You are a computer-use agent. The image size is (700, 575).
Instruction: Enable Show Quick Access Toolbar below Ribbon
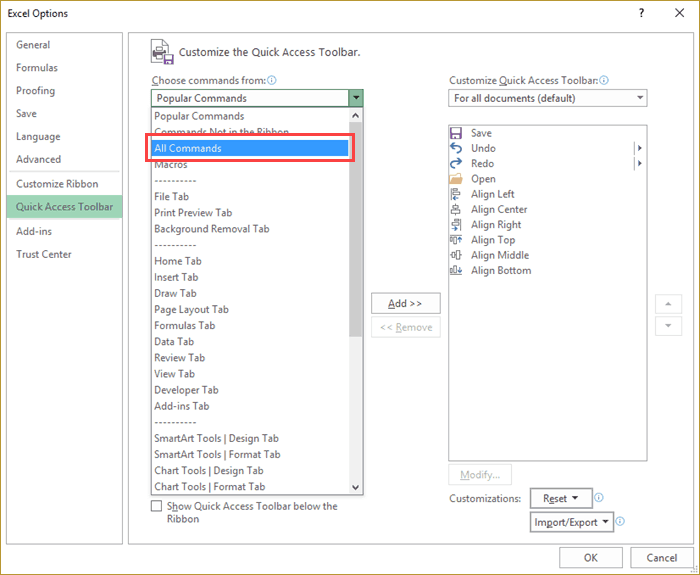point(156,506)
